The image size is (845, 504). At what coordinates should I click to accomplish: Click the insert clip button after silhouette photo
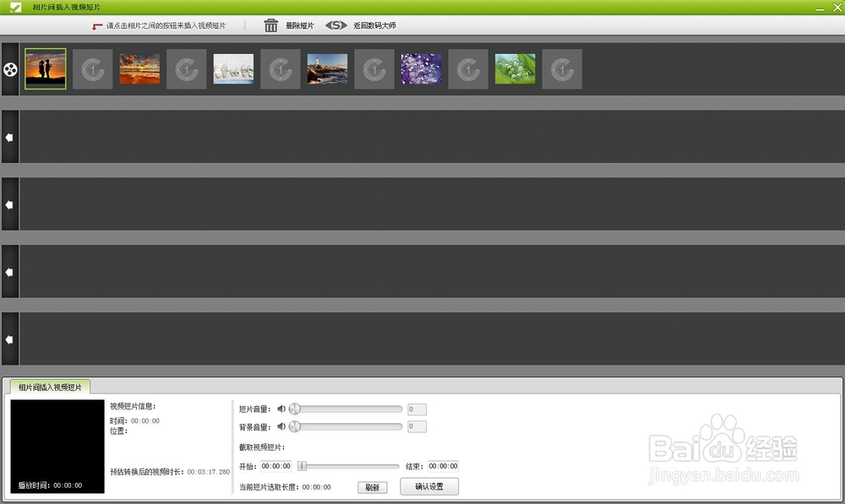tap(93, 69)
